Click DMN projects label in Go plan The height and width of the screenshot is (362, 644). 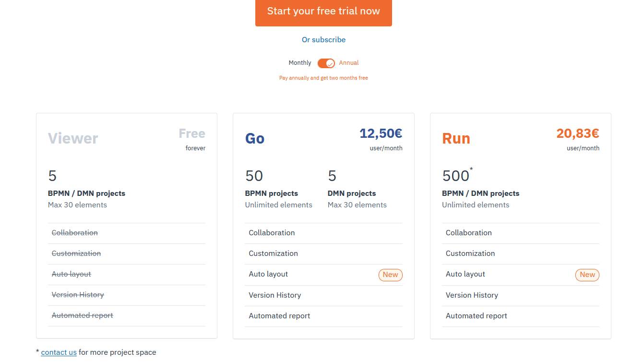[352, 193]
